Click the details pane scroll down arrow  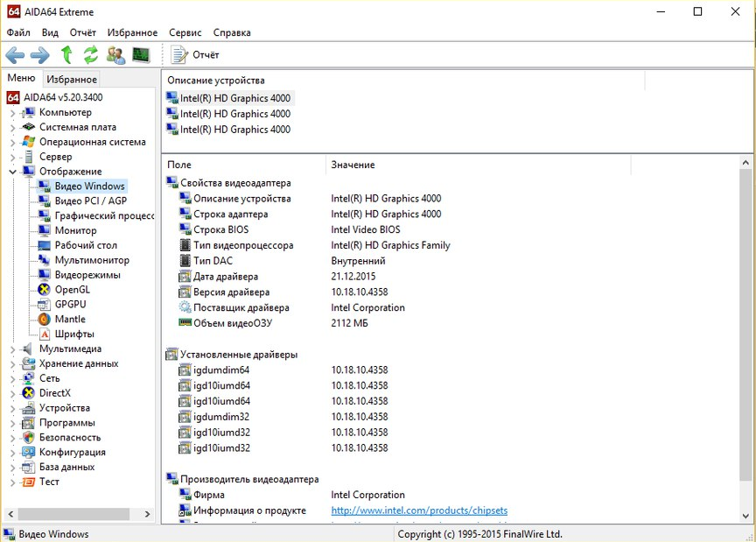[x=745, y=516]
